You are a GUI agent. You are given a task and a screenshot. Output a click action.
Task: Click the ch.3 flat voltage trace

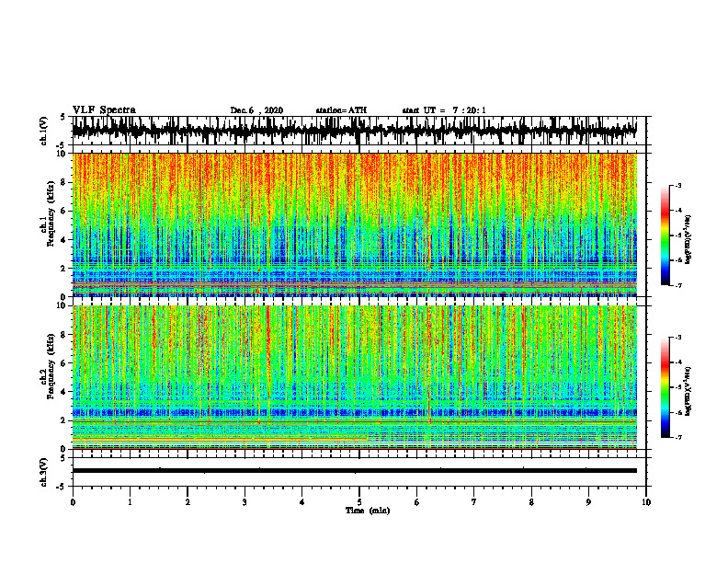click(x=354, y=471)
